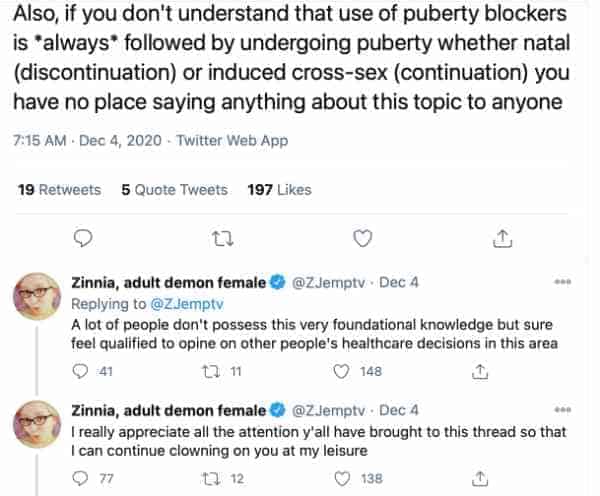View the 5 Quote Tweets list
Screen dimensions: 600x496
174,190
